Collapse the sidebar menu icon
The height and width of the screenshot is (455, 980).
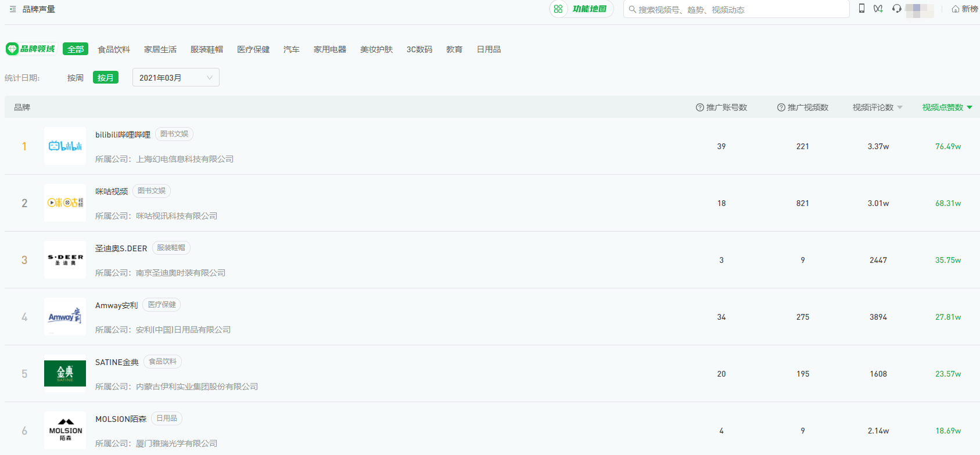click(13, 9)
